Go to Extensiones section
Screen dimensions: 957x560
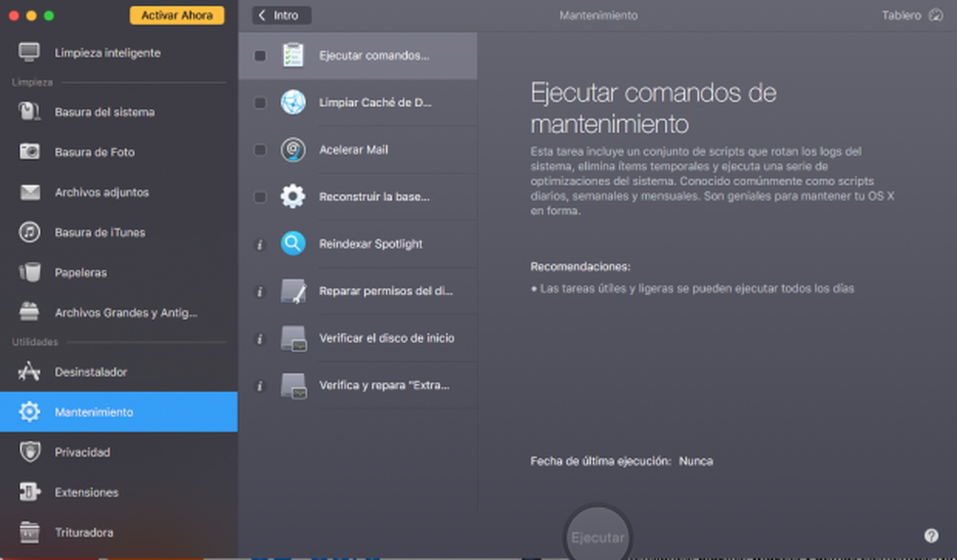pyautogui.click(x=119, y=492)
